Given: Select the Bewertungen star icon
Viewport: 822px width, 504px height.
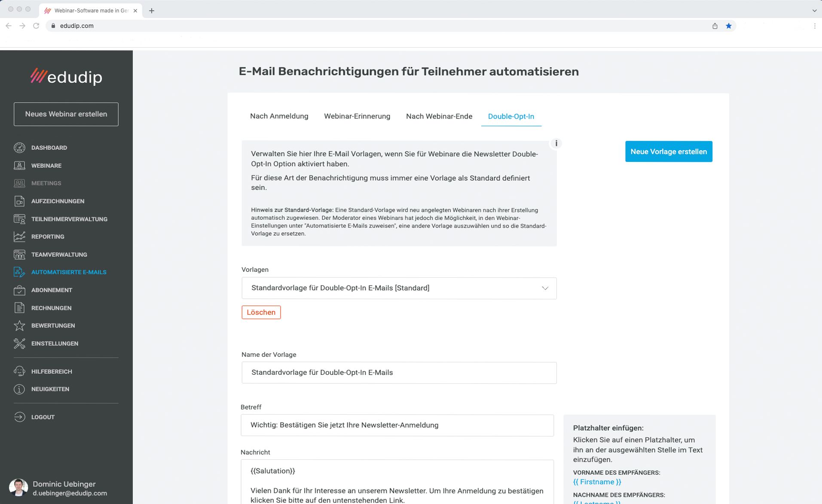Looking at the screenshot, I should [x=19, y=326].
